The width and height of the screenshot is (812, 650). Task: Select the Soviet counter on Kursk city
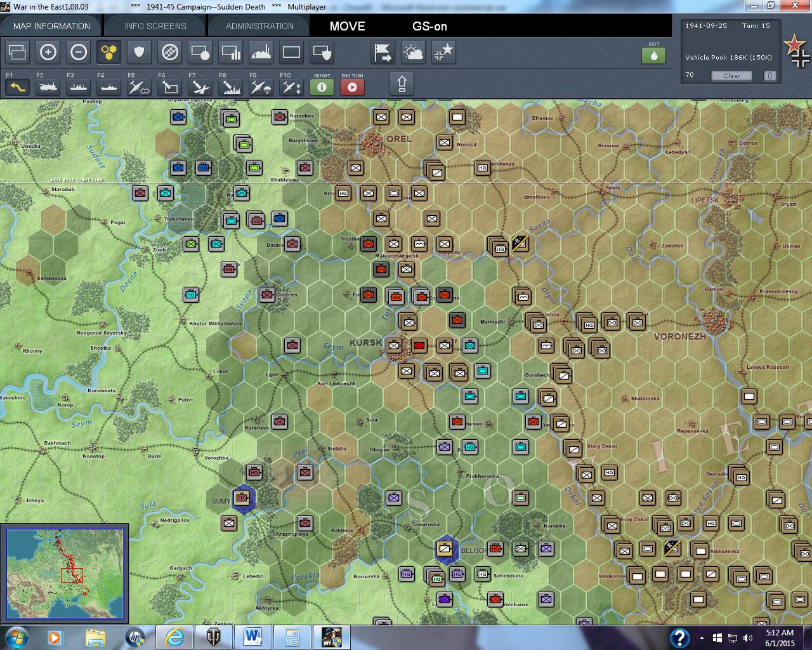(394, 346)
